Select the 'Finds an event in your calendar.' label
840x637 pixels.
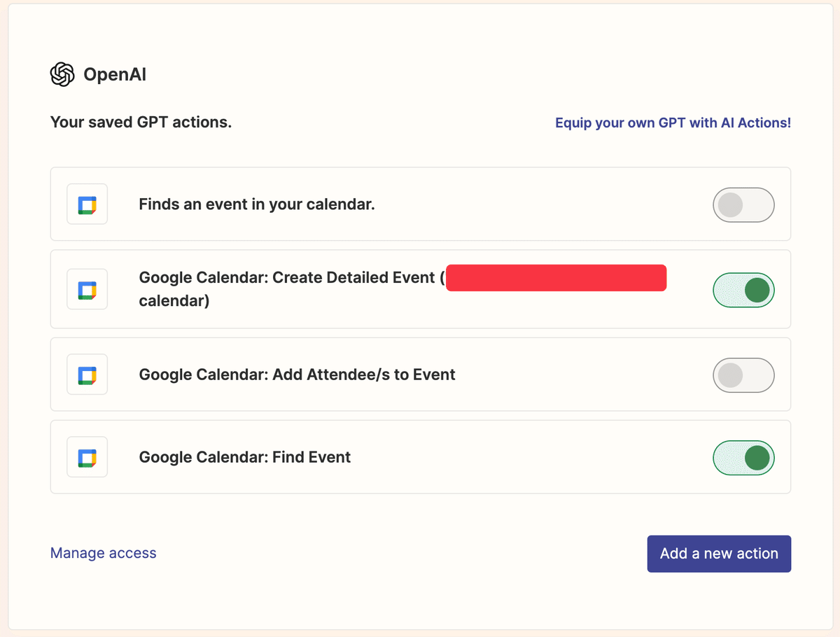coord(257,204)
